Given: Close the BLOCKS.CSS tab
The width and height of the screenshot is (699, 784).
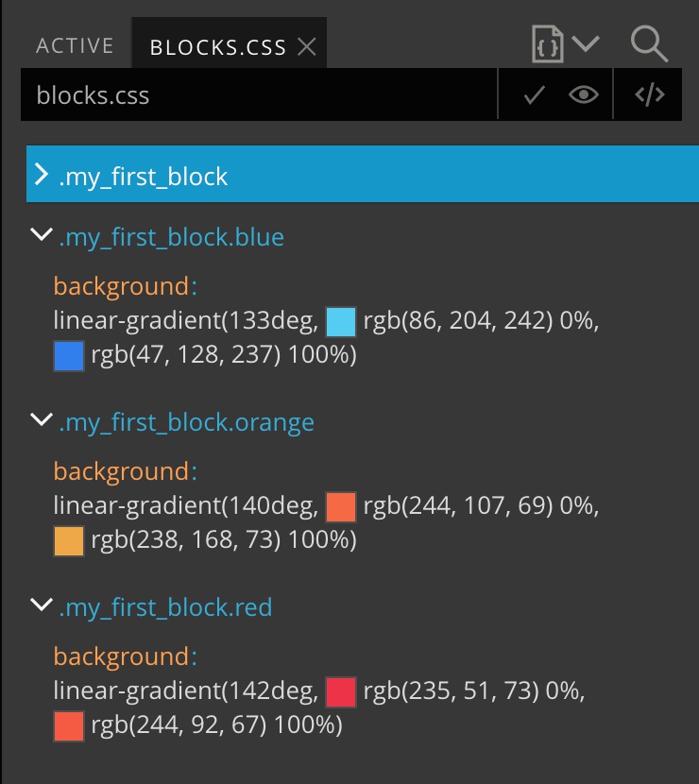Looking at the screenshot, I should (x=306, y=47).
